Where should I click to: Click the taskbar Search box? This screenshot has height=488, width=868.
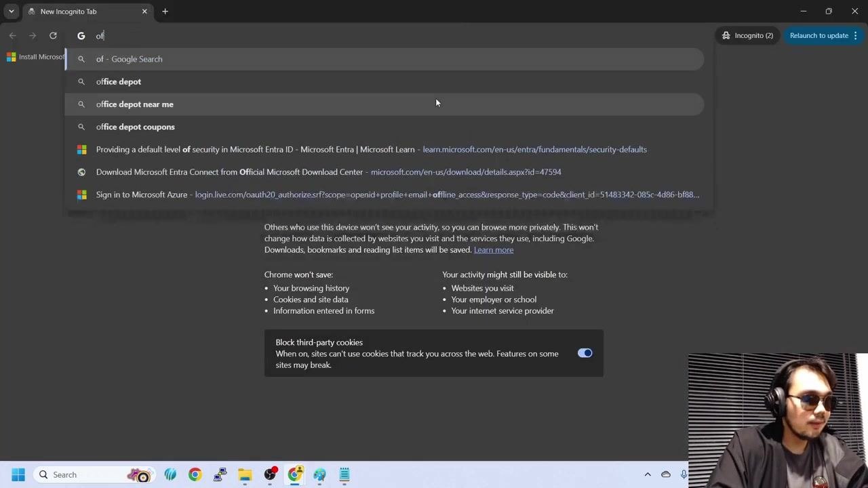coord(93,474)
